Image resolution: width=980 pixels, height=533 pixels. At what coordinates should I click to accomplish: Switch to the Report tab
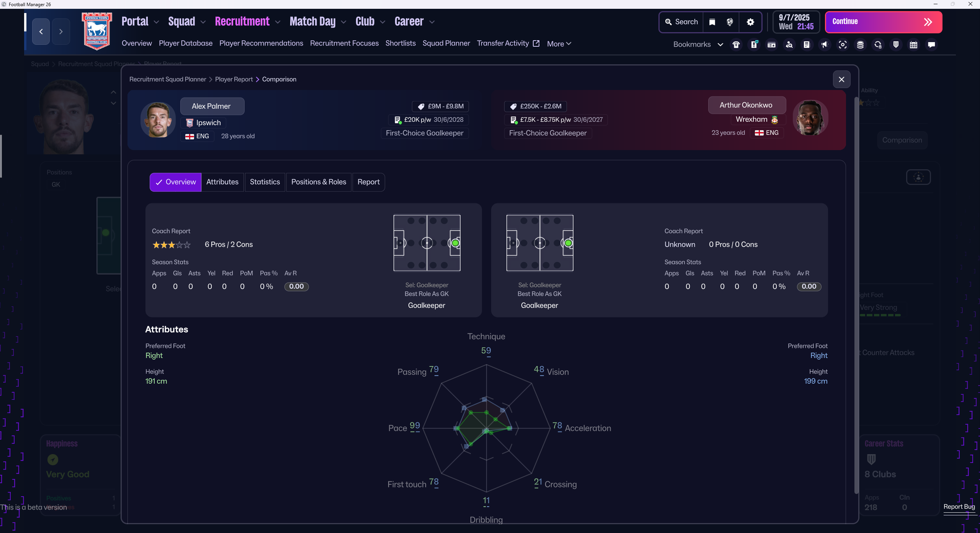(x=369, y=182)
